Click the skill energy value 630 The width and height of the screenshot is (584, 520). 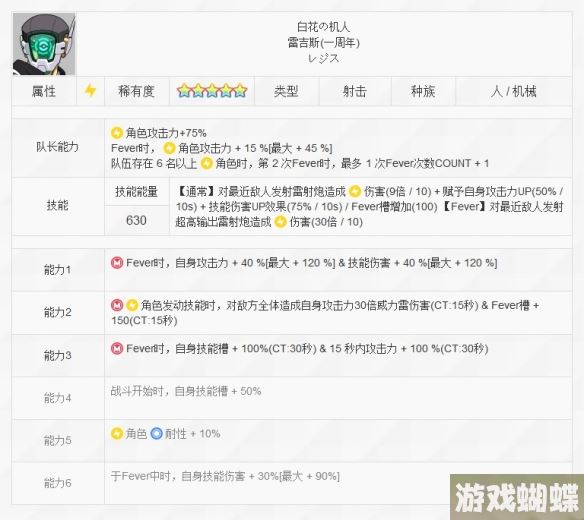[x=136, y=220]
